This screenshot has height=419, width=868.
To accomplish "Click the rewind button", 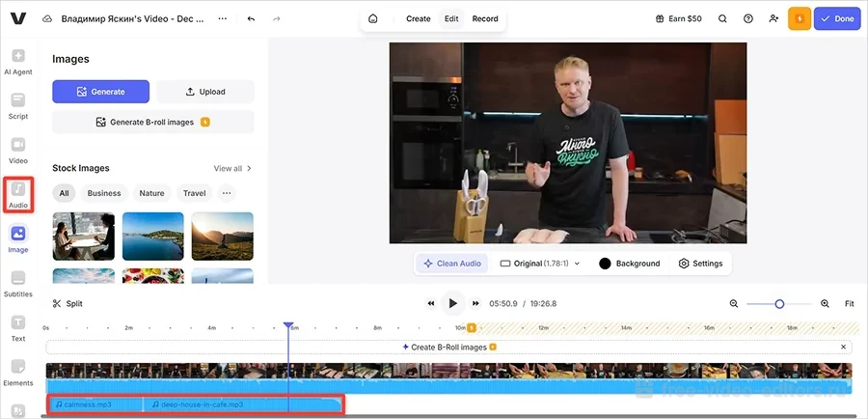I will (x=431, y=304).
